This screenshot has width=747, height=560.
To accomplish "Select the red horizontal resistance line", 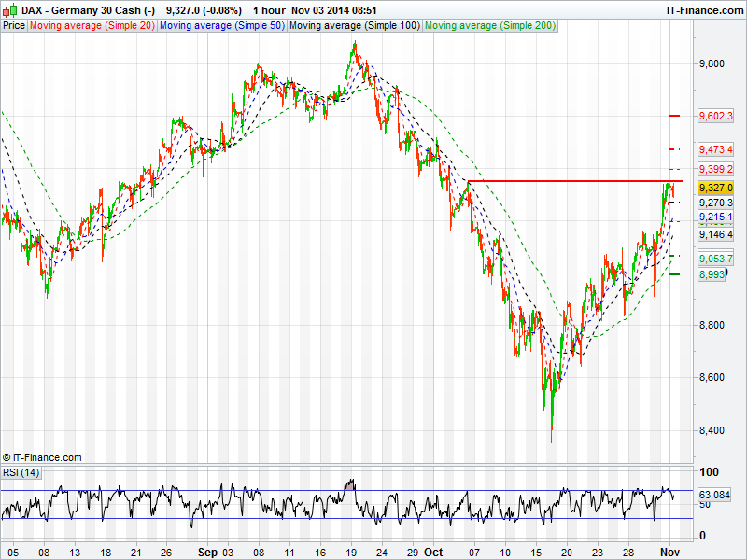I will click(x=575, y=181).
